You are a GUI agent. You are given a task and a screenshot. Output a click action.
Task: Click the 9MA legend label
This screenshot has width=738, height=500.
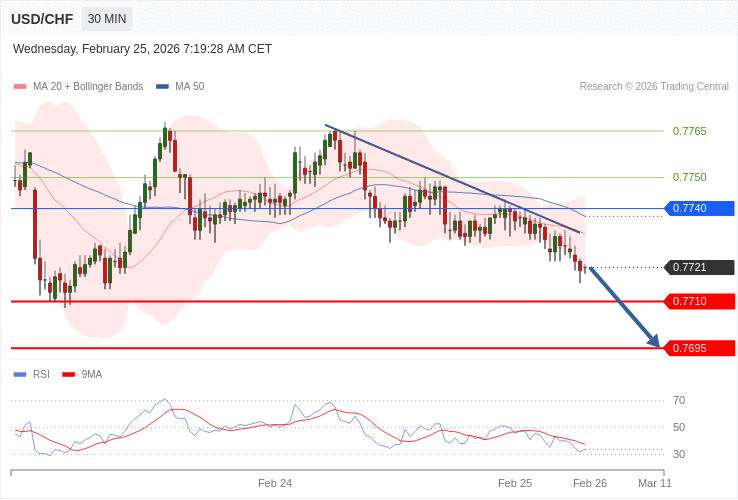(x=92, y=375)
